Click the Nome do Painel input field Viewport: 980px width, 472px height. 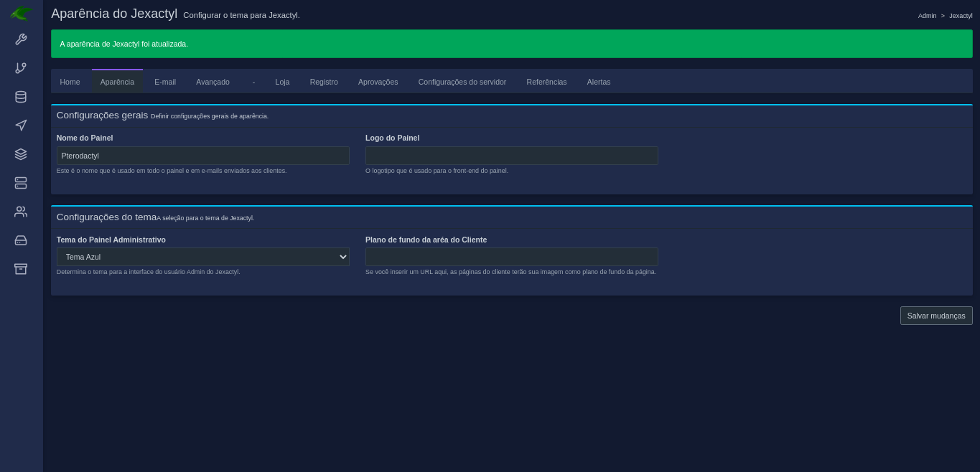(203, 156)
